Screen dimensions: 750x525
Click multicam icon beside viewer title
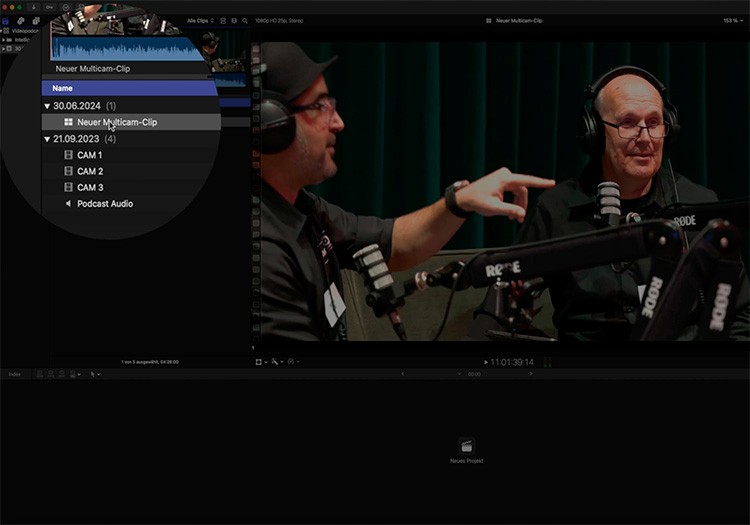[x=488, y=21]
